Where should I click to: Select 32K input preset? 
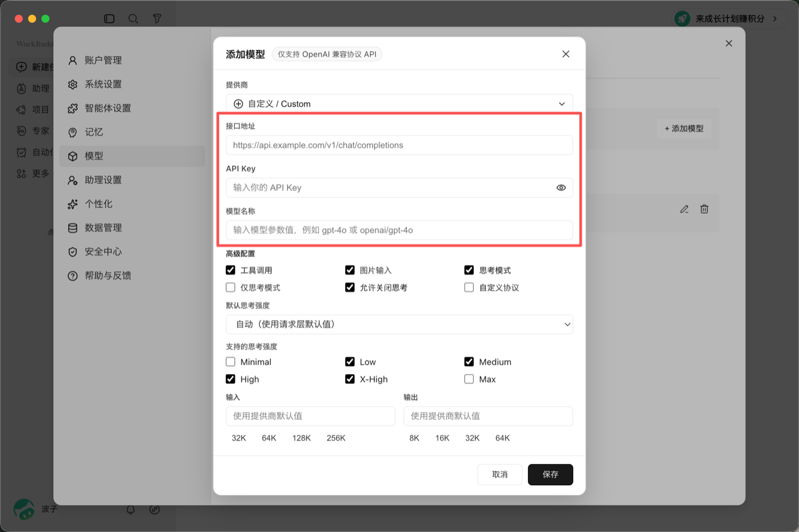coord(239,438)
